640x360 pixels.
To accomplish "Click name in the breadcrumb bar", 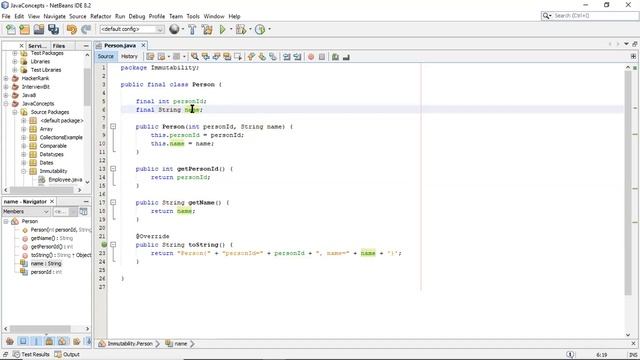I will point(176,344).
